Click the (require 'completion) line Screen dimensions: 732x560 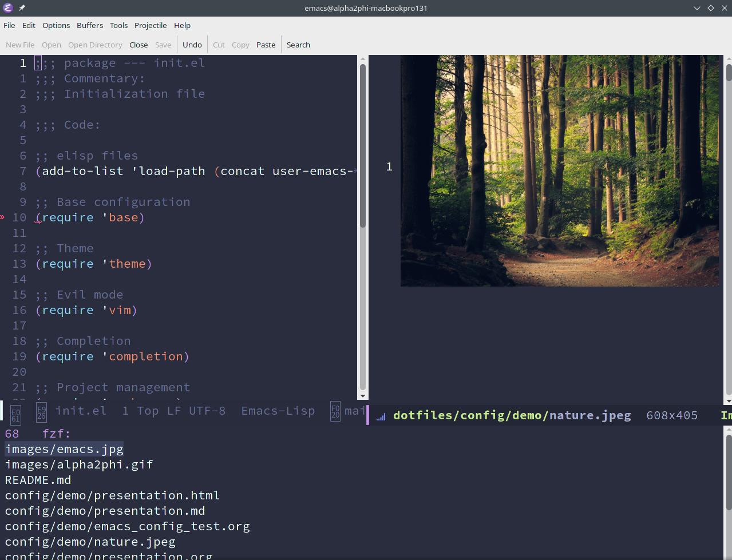(112, 356)
